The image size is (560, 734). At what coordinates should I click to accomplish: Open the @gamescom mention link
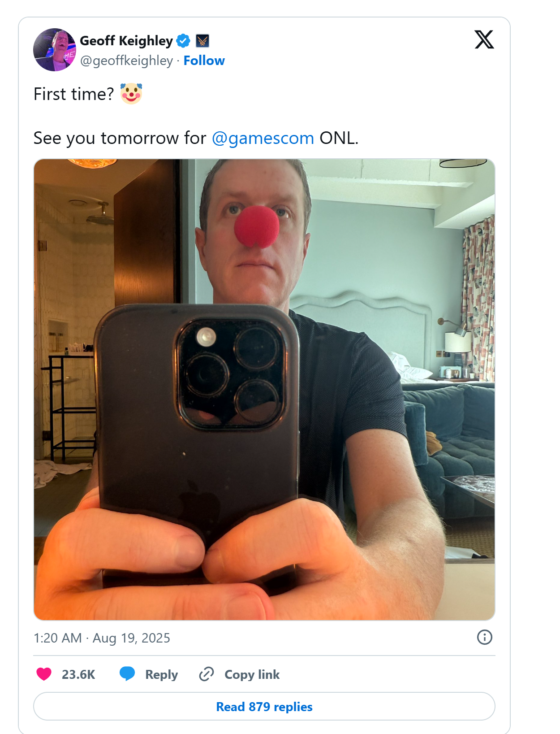point(263,138)
